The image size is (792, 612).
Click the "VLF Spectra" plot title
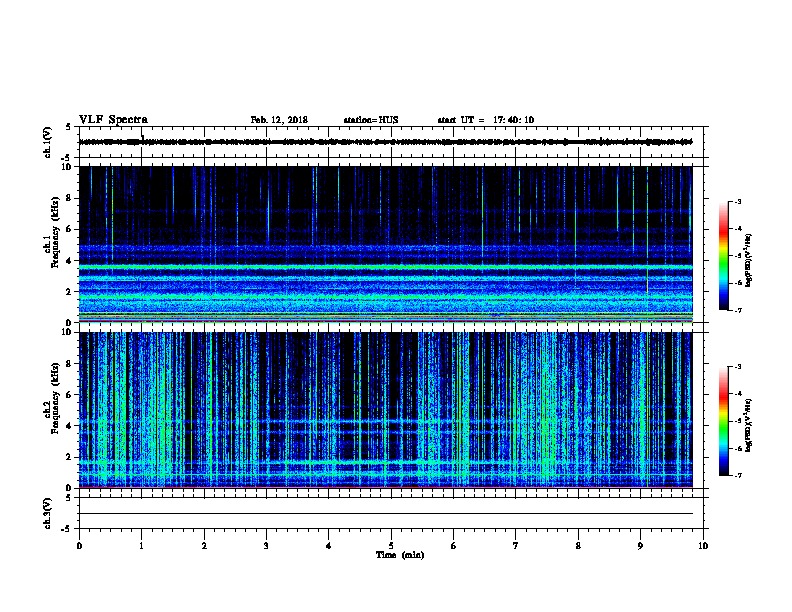tap(113, 120)
